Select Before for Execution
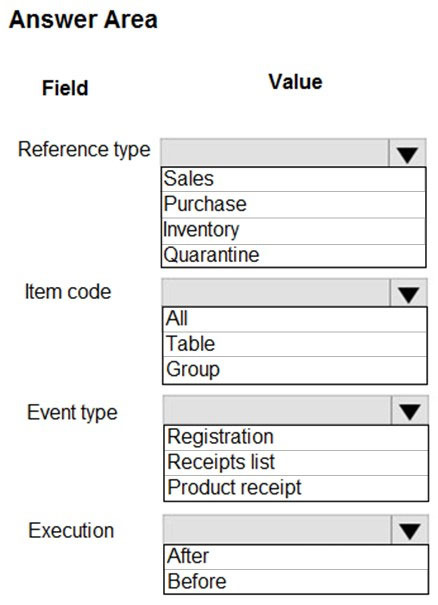 point(296,581)
